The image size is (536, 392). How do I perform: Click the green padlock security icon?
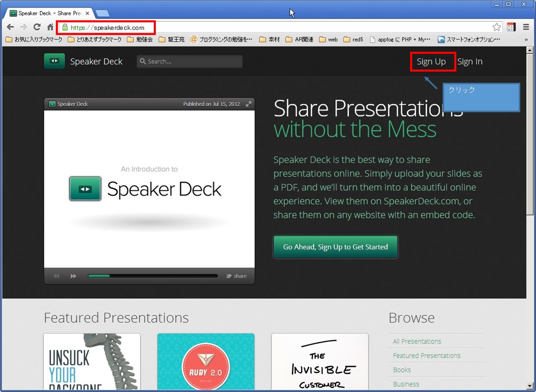(65, 27)
